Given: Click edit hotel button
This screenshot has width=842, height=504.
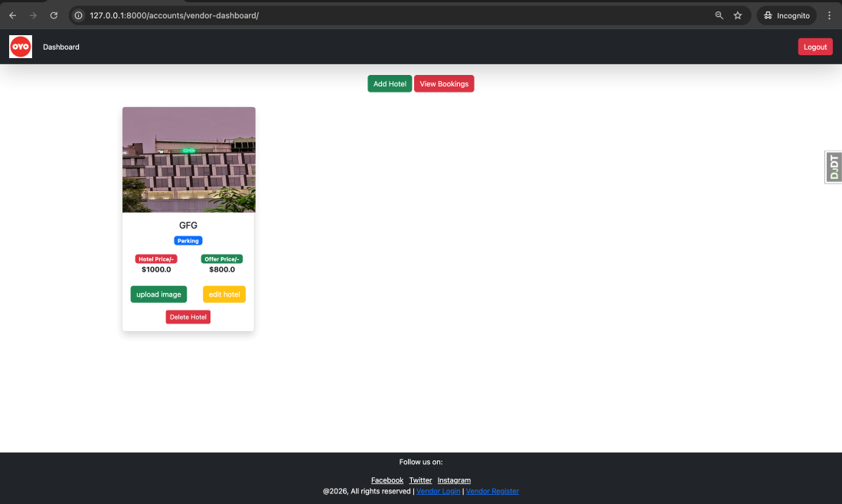Looking at the screenshot, I should 224,294.
